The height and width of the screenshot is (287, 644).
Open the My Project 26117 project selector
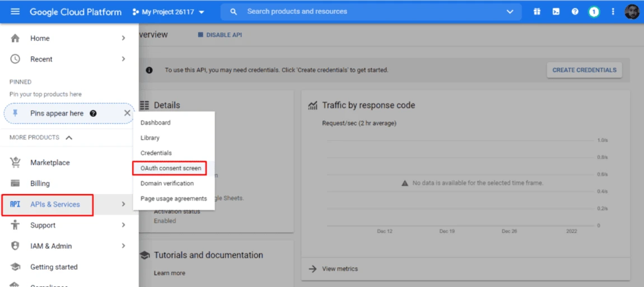pos(169,12)
